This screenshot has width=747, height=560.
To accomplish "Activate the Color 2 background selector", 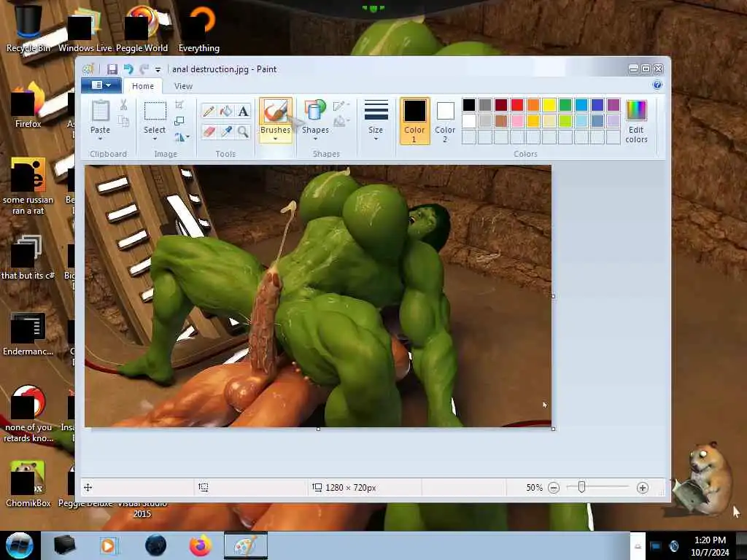I will [x=445, y=121].
